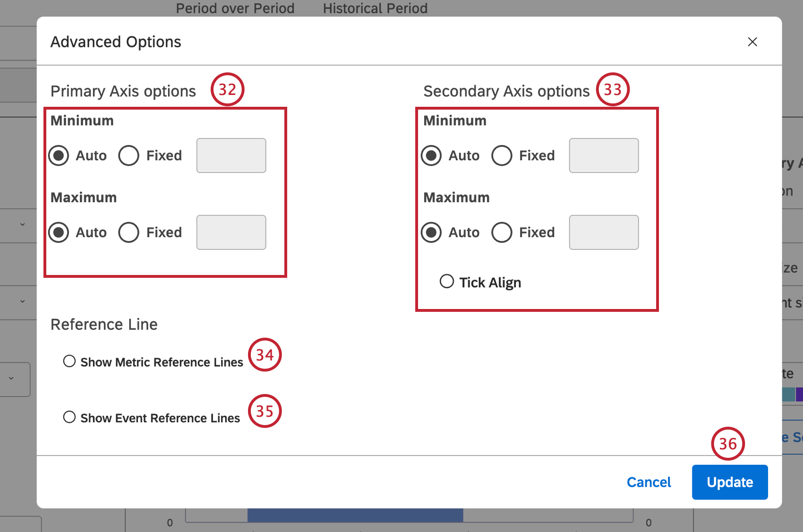Image resolution: width=803 pixels, height=532 pixels.
Task: Click Primary Axis Minimum fixed value field
Action: tap(231, 155)
